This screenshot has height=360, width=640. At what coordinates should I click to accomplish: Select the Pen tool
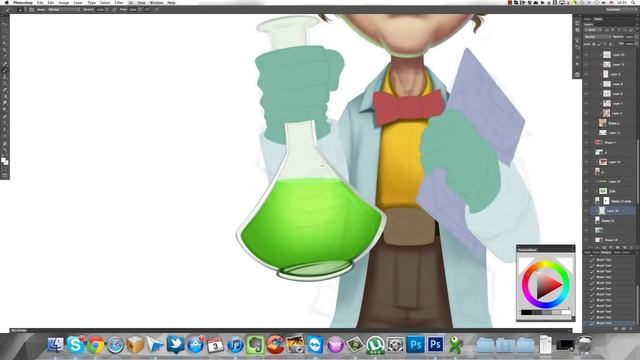coord(5,117)
